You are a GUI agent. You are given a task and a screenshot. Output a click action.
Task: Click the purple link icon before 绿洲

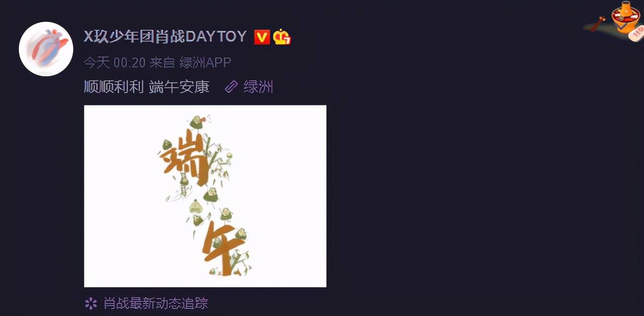click(231, 87)
